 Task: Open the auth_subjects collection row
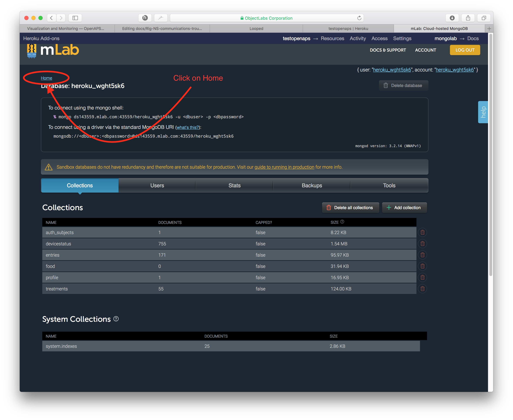(229, 232)
